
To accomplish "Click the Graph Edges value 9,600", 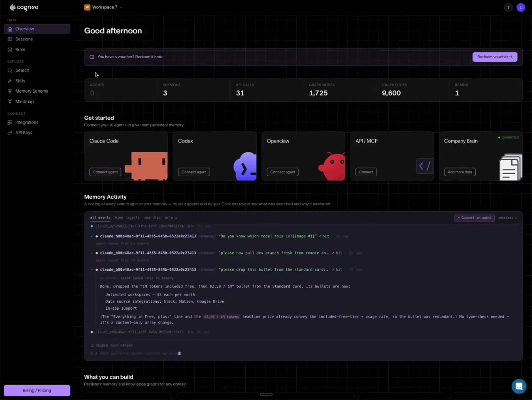I will (x=392, y=93).
